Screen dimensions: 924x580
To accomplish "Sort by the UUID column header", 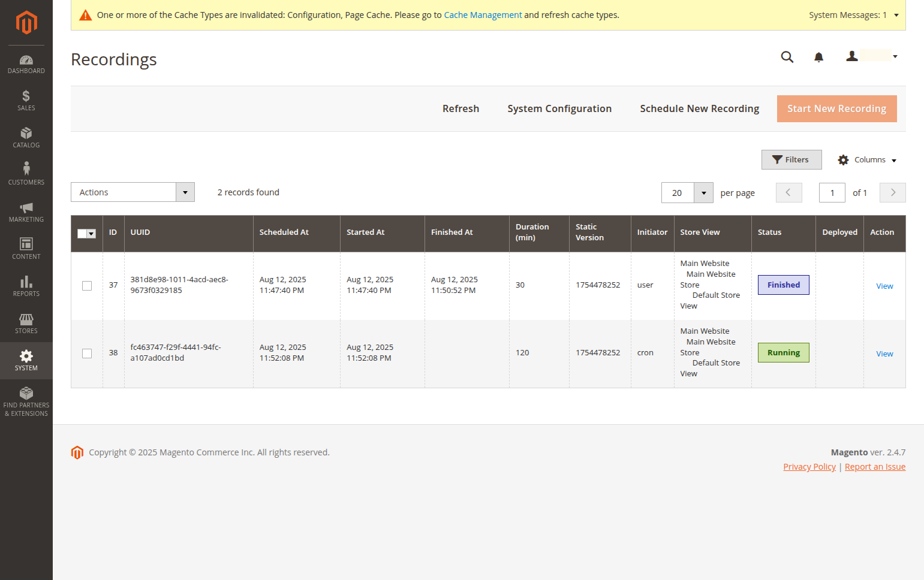I will point(188,232).
